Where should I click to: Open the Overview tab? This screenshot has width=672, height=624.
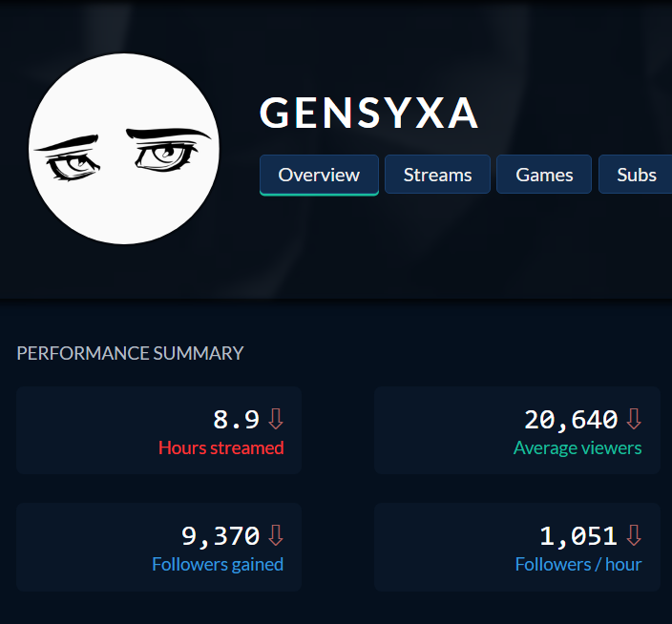319,175
